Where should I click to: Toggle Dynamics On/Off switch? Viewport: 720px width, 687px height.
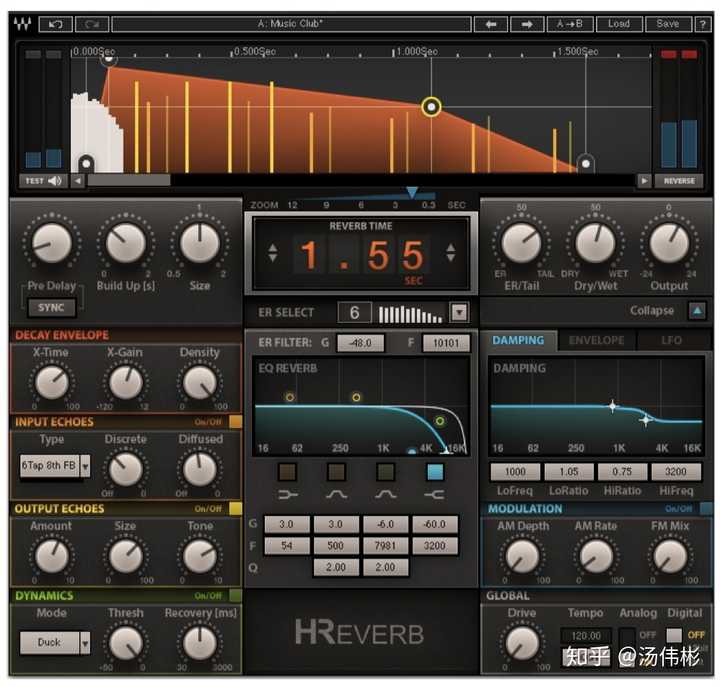[235, 595]
